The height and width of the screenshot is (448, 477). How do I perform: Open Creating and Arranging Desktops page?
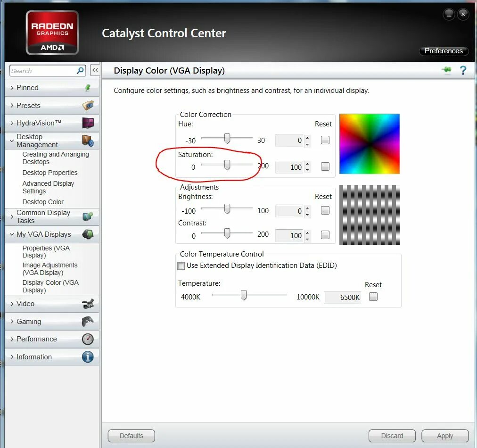tap(56, 158)
